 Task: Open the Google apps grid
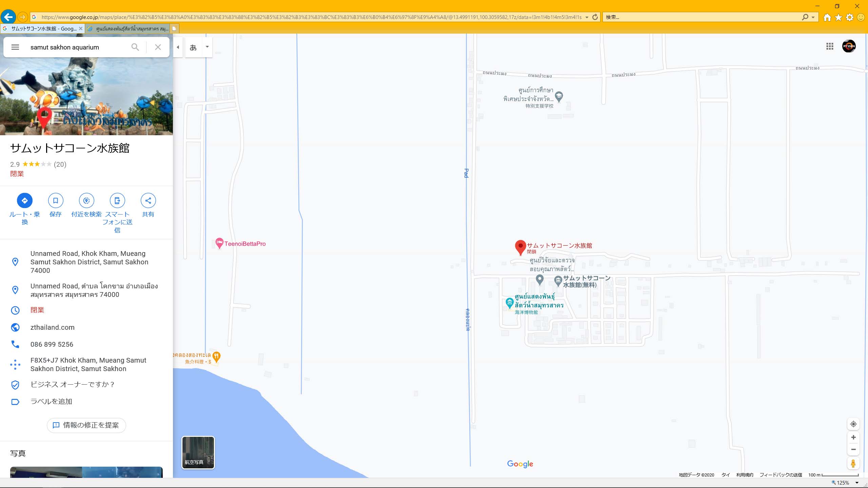(830, 46)
